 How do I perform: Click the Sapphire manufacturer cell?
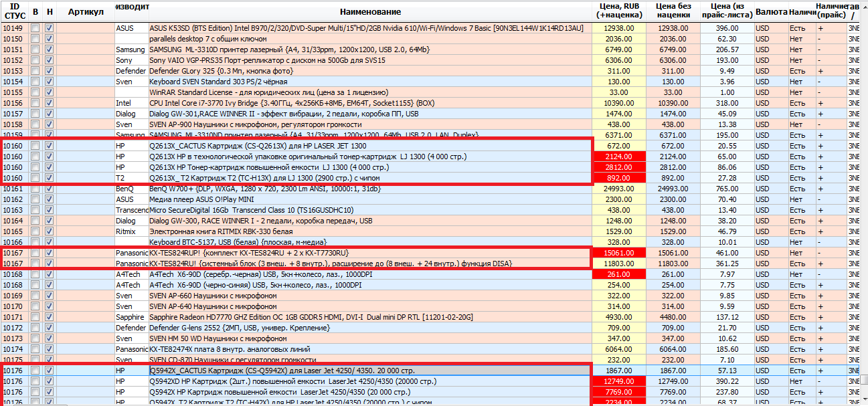(x=132, y=317)
